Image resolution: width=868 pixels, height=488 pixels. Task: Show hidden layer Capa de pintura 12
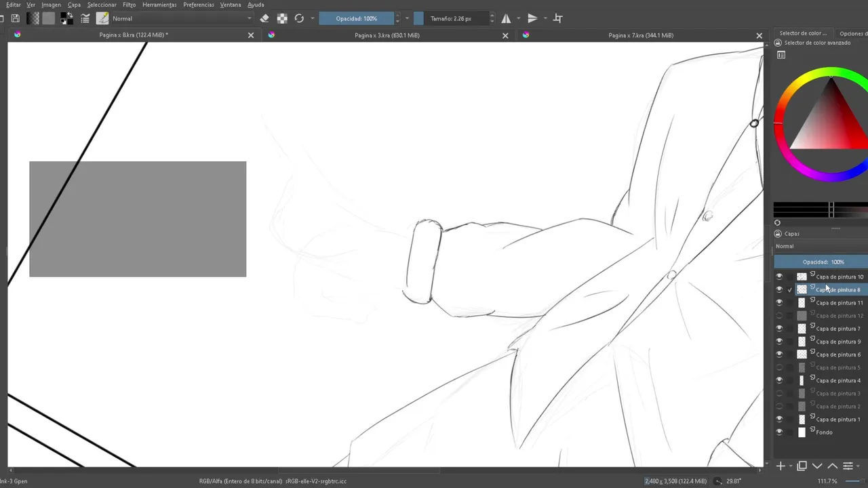(x=779, y=316)
